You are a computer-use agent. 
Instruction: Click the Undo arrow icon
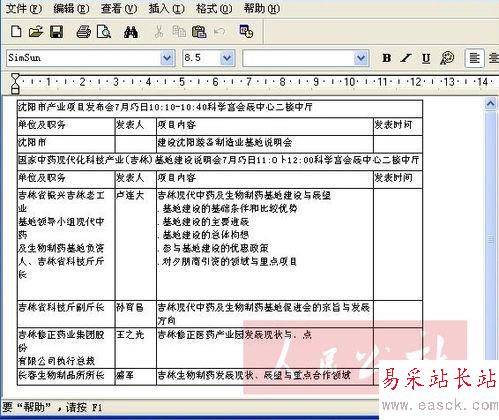tap(219, 32)
